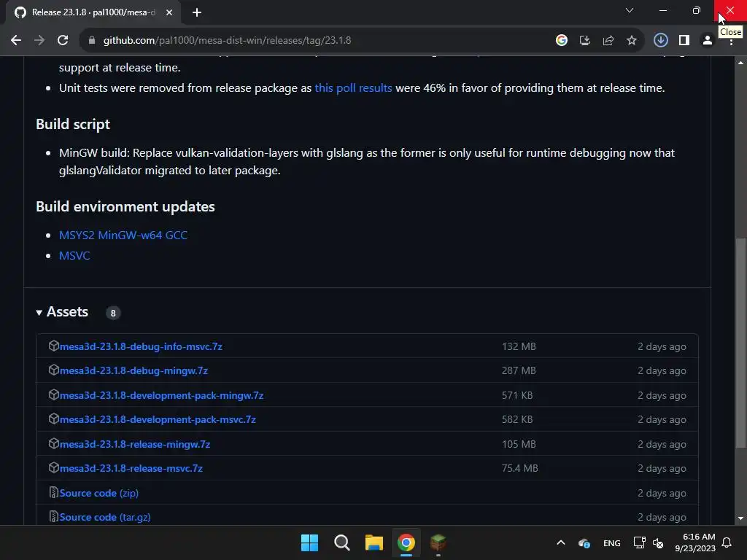
Task: Install the page app via address bar icon
Action: [584, 41]
